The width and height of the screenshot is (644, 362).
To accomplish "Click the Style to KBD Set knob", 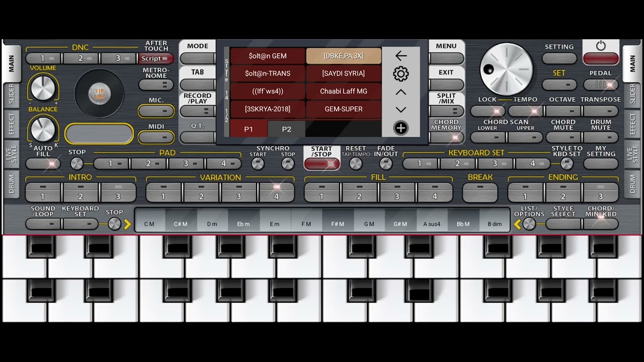I will pyautogui.click(x=567, y=163).
